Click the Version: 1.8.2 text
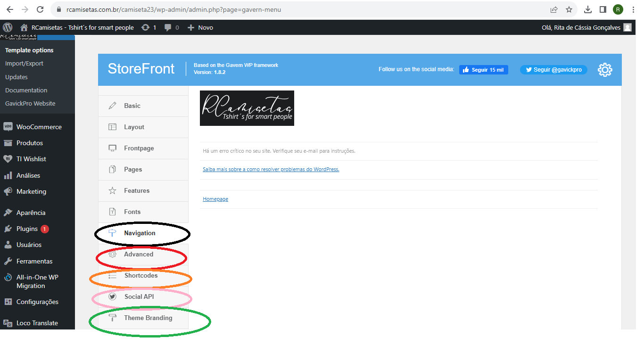The width and height of the screenshot is (644, 362). [x=210, y=73]
